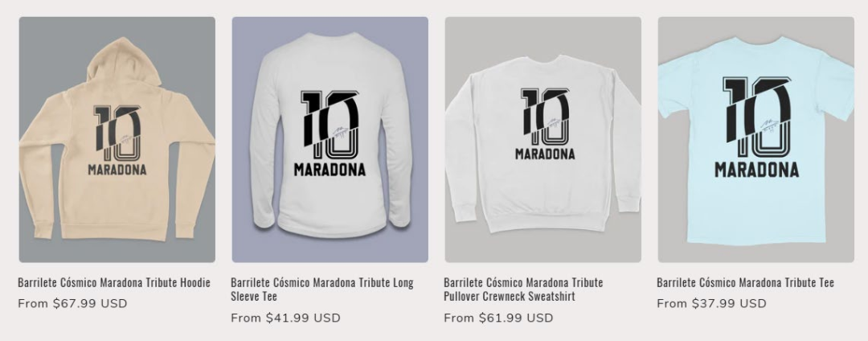Click the MARADONA print on the crewneck sweatshirt
The height and width of the screenshot is (341, 868).
[545, 154]
